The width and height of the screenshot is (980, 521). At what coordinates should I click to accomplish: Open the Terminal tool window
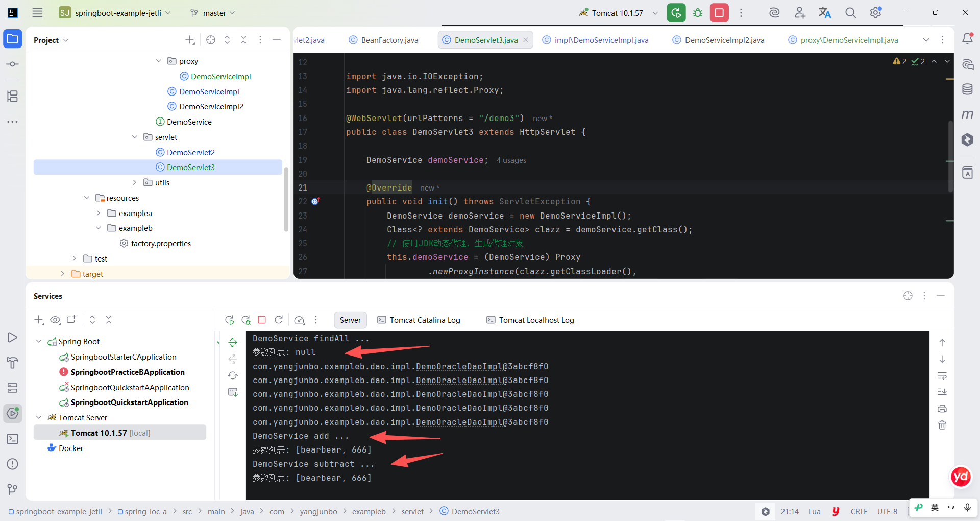(13, 439)
